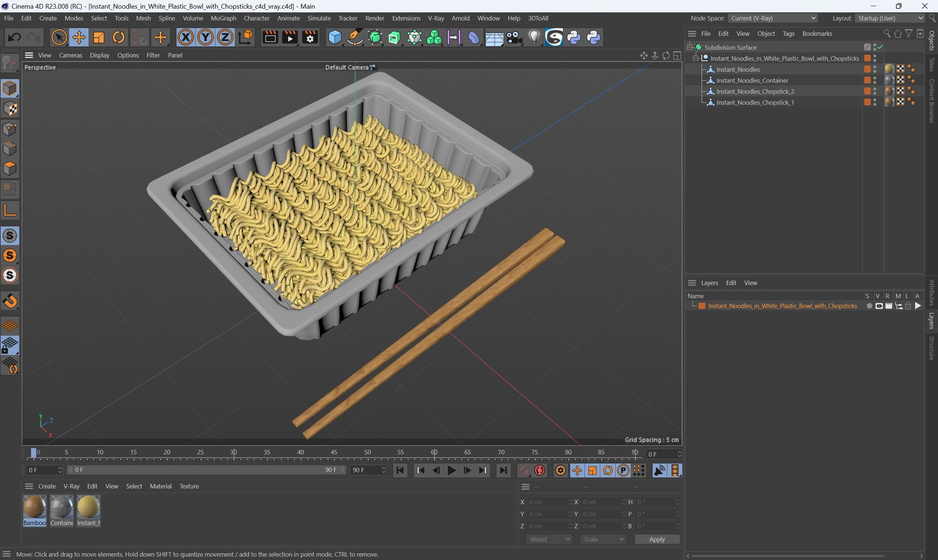Open the viewport Cameras menu
Viewport: 938px width, 560px height.
coord(71,55)
